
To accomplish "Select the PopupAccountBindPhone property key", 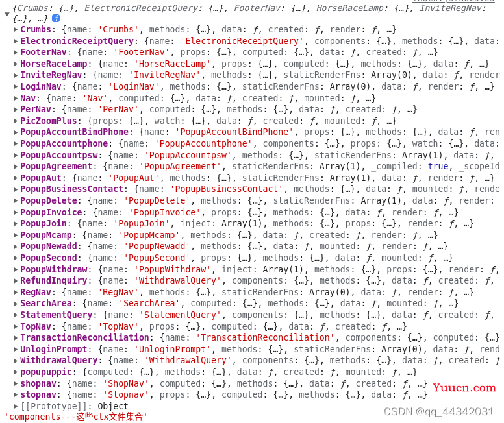I will pos(74,132).
